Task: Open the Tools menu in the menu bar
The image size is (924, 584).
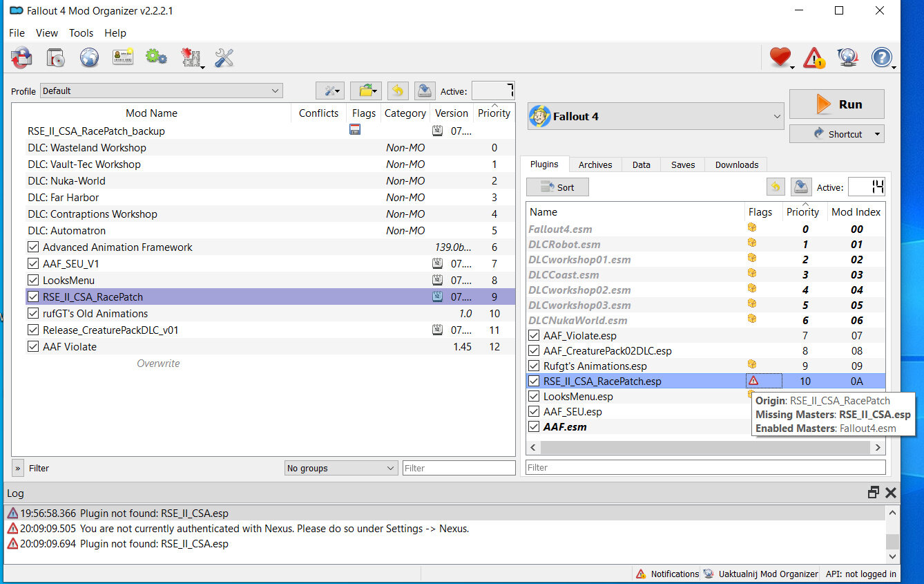Action: pos(81,32)
